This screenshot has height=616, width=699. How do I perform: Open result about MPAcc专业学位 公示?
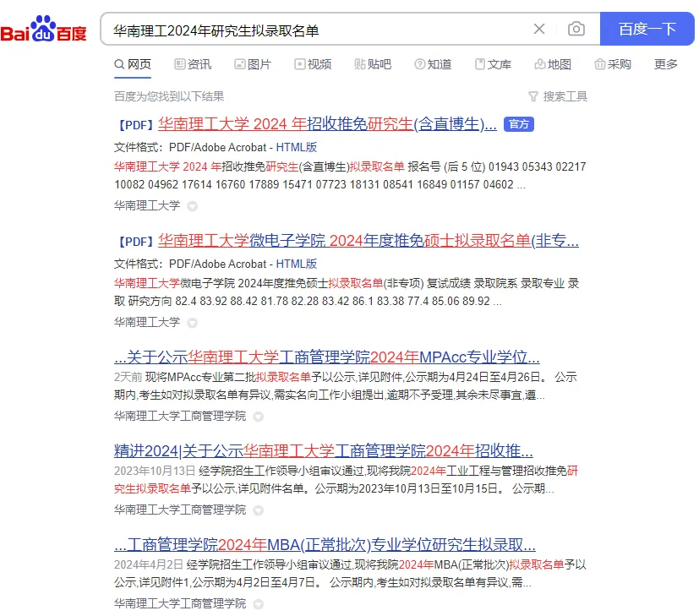click(x=327, y=357)
